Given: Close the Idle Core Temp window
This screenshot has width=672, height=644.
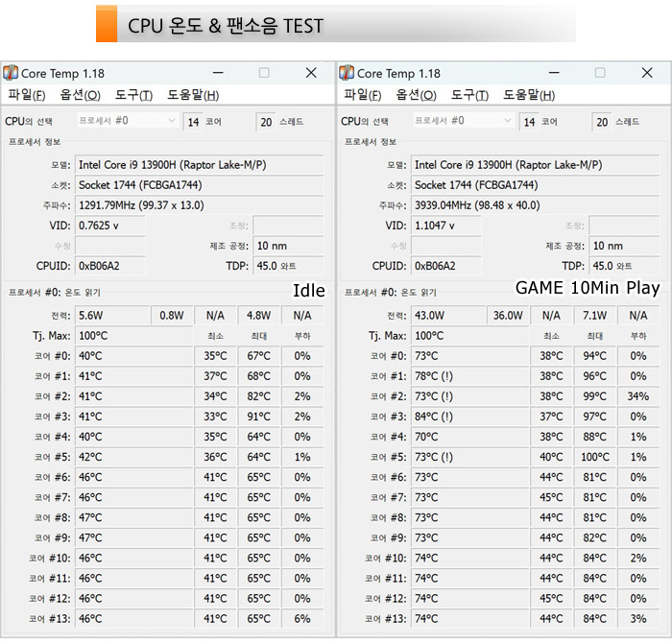Looking at the screenshot, I should coord(311,73).
